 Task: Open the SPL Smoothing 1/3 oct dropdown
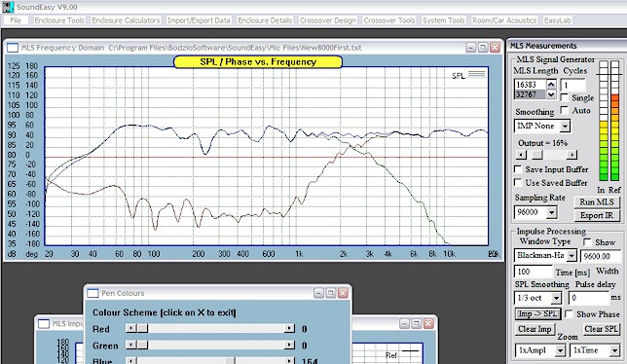point(556,298)
